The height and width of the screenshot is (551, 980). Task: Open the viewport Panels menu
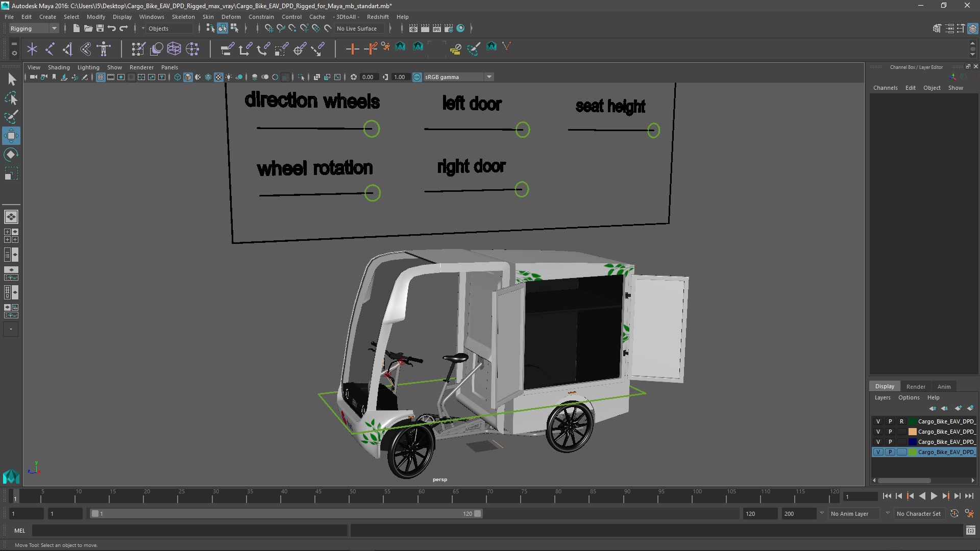169,67
